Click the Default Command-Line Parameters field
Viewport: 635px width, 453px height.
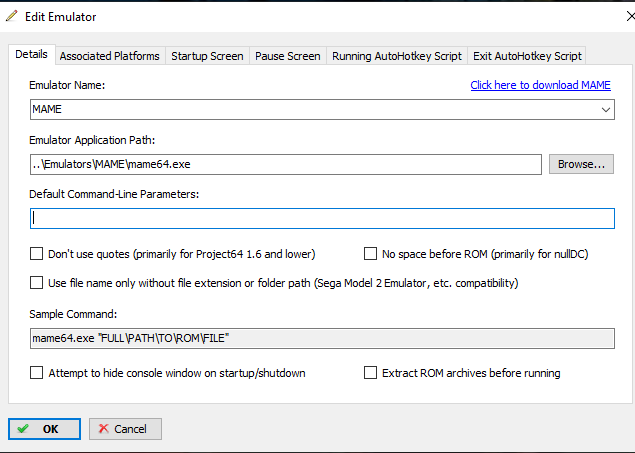pyautogui.click(x=322, y=218)
